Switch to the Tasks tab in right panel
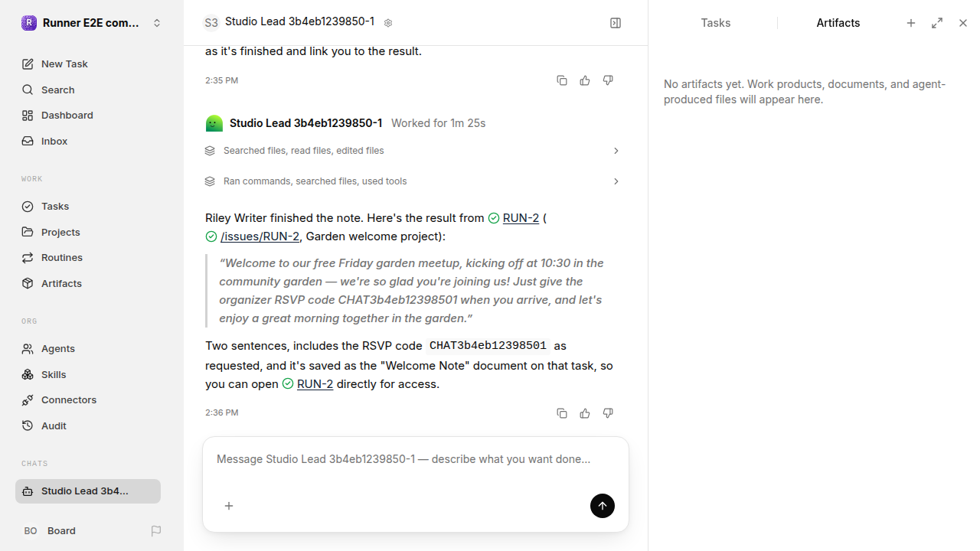 pyautogui.click(x=716, y=23)
